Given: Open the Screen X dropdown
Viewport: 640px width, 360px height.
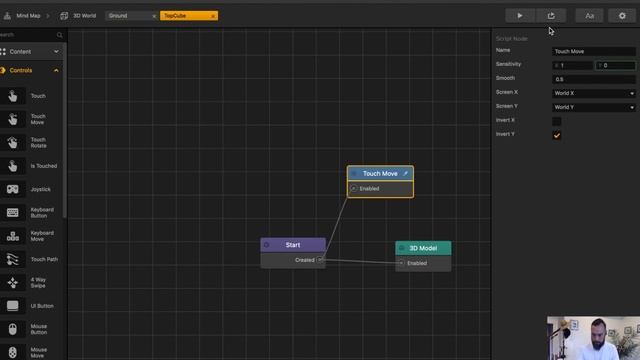Looking at the screenshot, I should 594,93.
